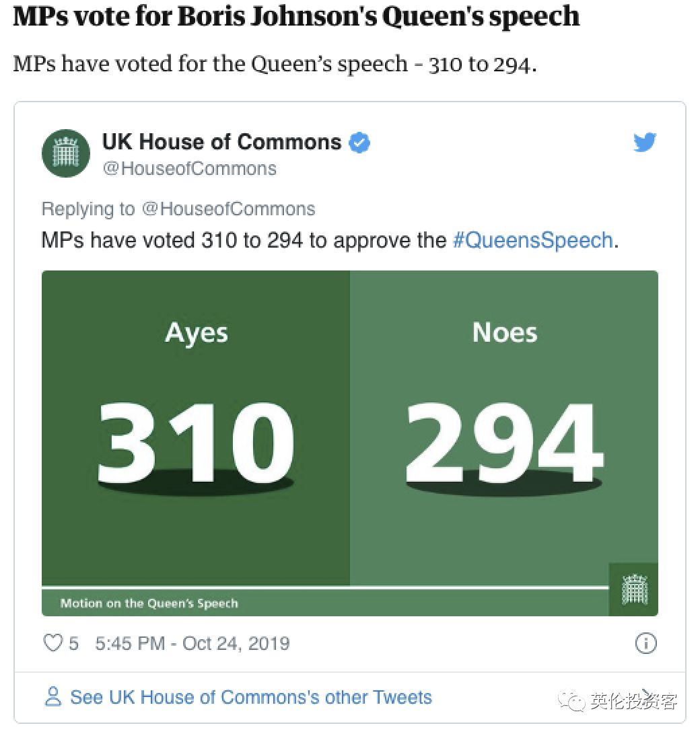Click the Motion on the Queen's Speech caption
Viewport: 700px width, 732px height.
pos(149,603)
